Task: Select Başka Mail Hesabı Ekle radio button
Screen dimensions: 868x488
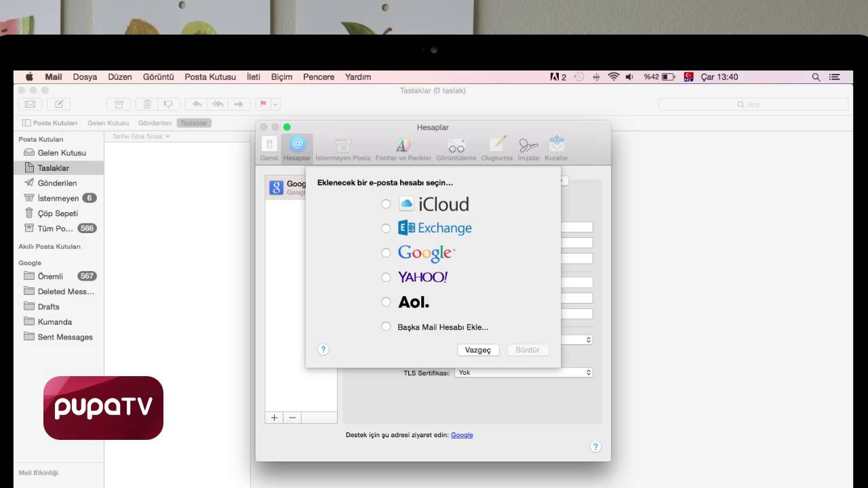Action: click(386, 326)
